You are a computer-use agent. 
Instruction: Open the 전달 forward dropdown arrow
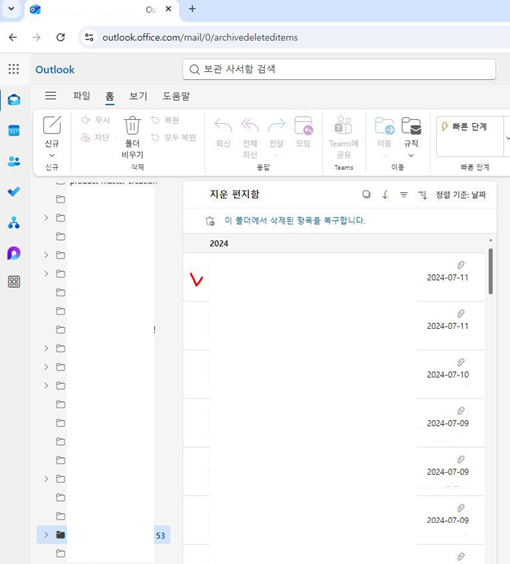pos(276,155)
